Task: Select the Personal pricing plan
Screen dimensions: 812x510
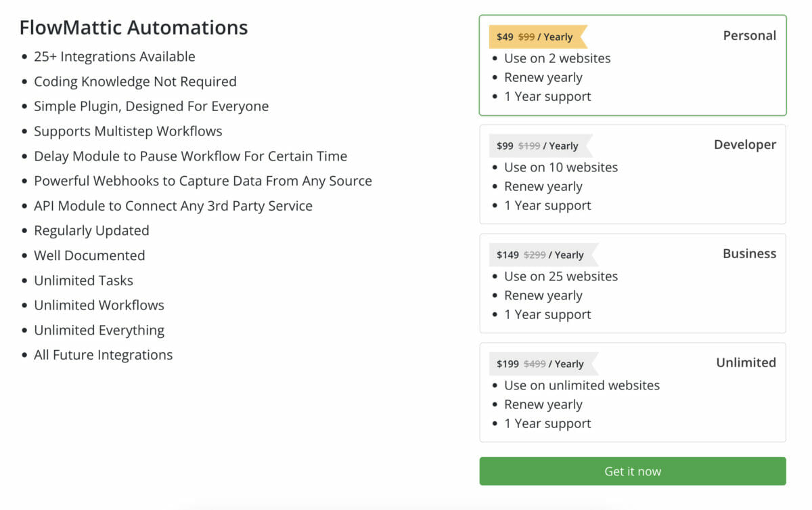Action: tap(749, 36)
